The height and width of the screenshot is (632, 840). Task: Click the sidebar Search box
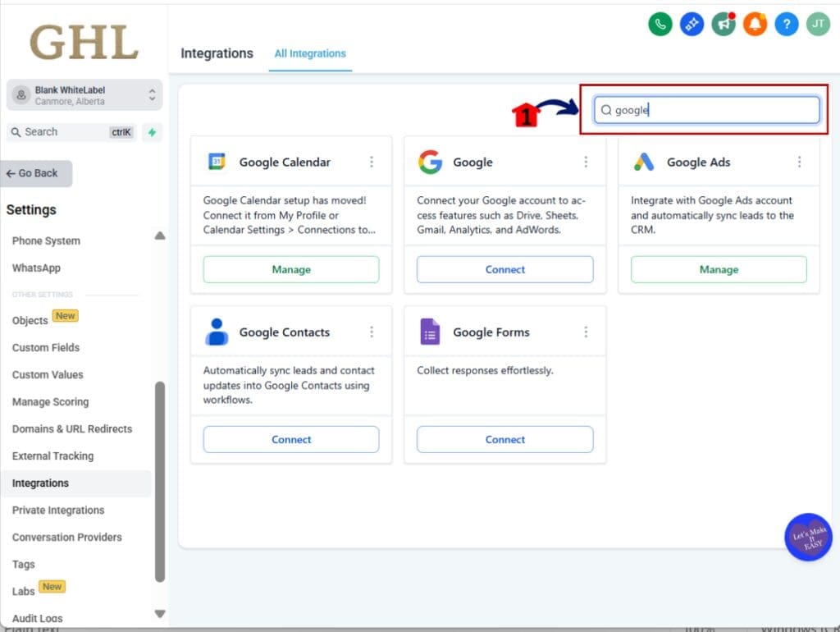point(72,132)
